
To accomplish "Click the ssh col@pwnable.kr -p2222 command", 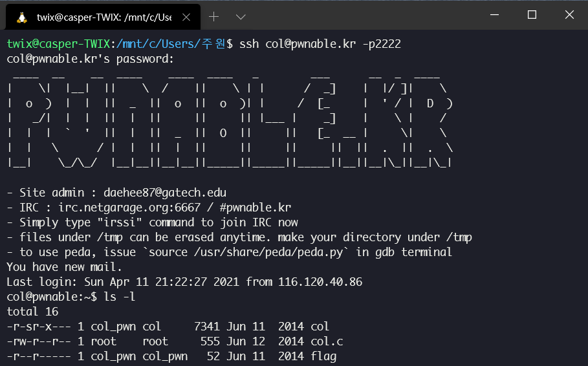I will click(x=320, y=44).
